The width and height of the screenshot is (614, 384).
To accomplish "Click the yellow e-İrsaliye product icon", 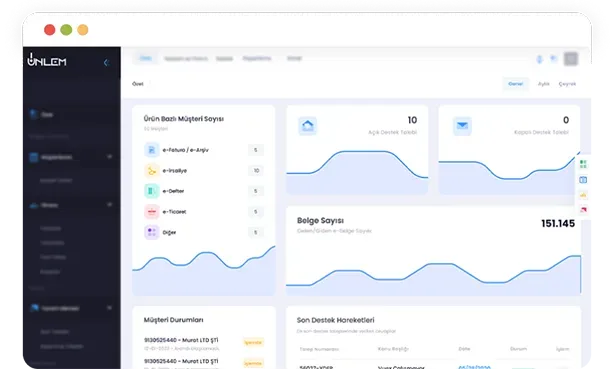I will [x=152, y=171].
